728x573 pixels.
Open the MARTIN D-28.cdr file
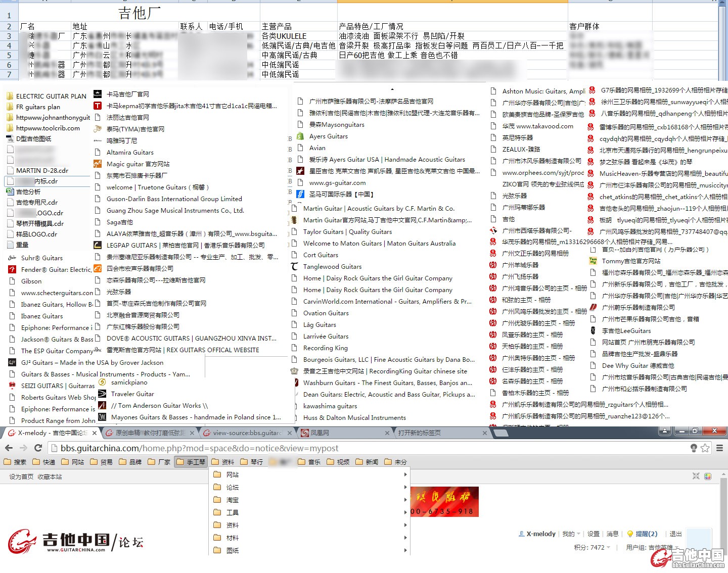(x=42, y=170)
